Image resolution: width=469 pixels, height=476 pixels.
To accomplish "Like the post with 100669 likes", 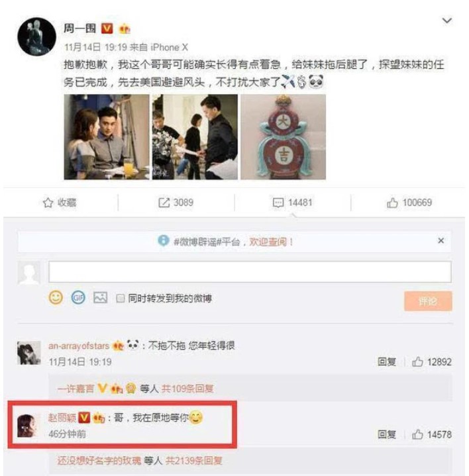I will pyautogui.click(x=392, y=203).
